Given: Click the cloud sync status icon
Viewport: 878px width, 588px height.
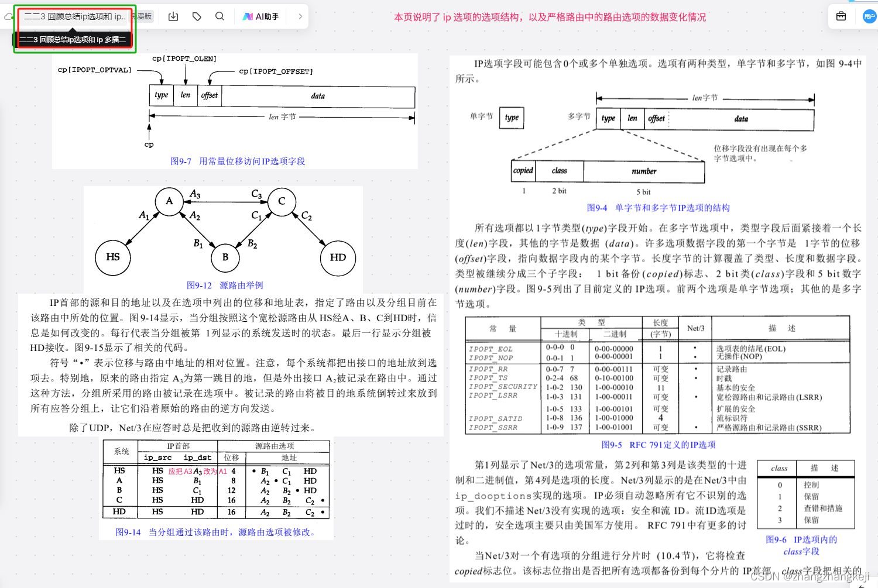Looking at the screenshot, I should point(8,16).
